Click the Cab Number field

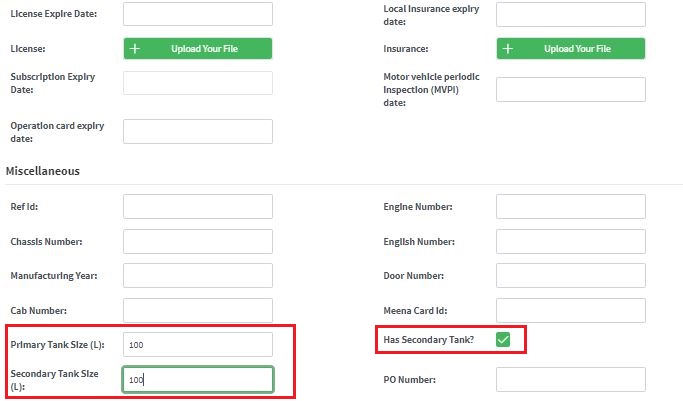pos(198,310)
